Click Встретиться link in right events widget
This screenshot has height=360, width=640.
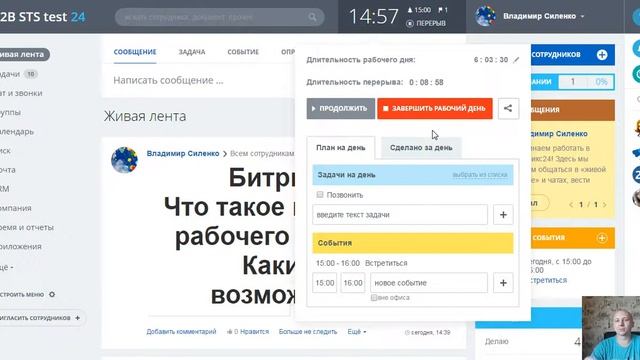pos(549,280)
